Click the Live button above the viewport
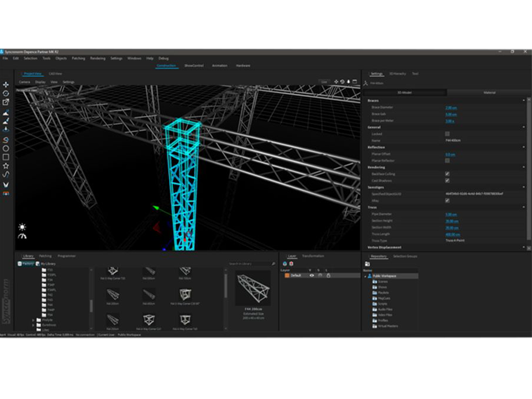 (x=324, y=81)
